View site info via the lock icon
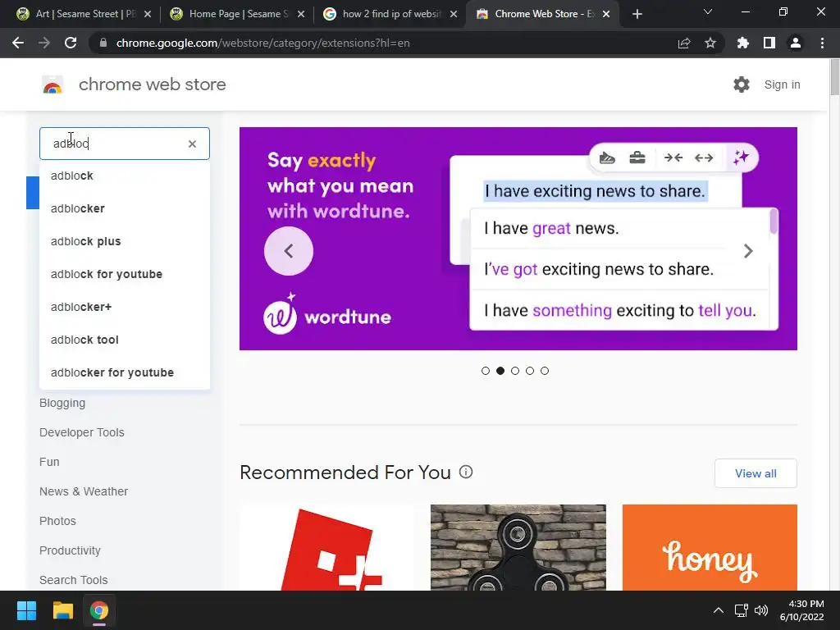840x630 pixels. tap(103, 43)
